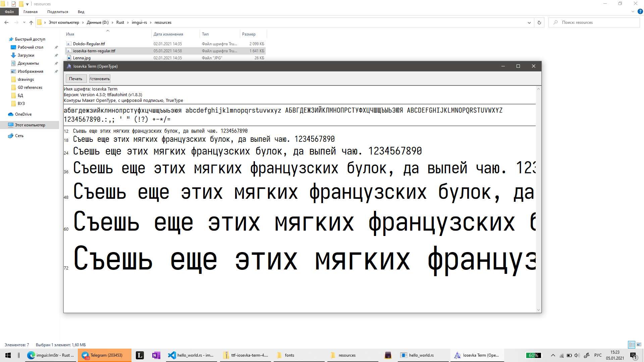Expand the chevron after imgui-rs in breadcrumb
Image resolution: width=644 pixels, height=362 pixels.
coord(151,22)
